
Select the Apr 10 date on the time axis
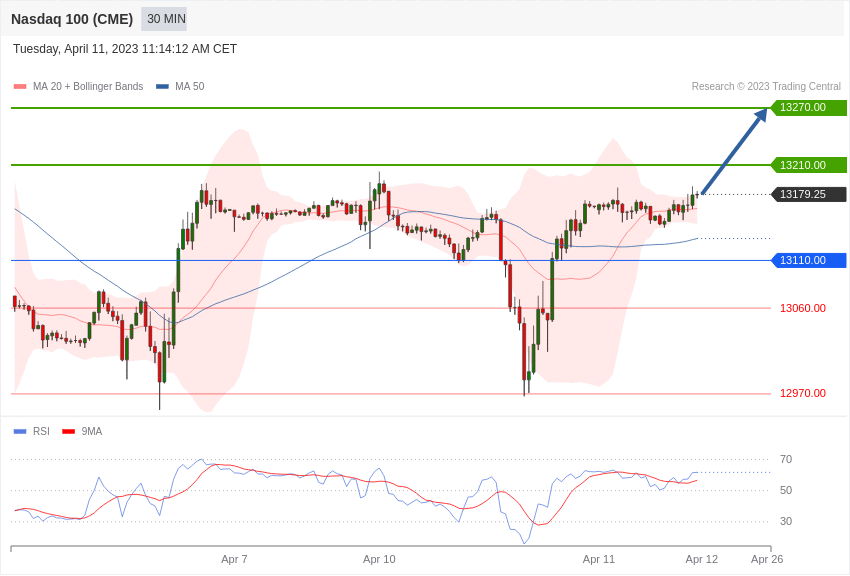tap(379, 559)
